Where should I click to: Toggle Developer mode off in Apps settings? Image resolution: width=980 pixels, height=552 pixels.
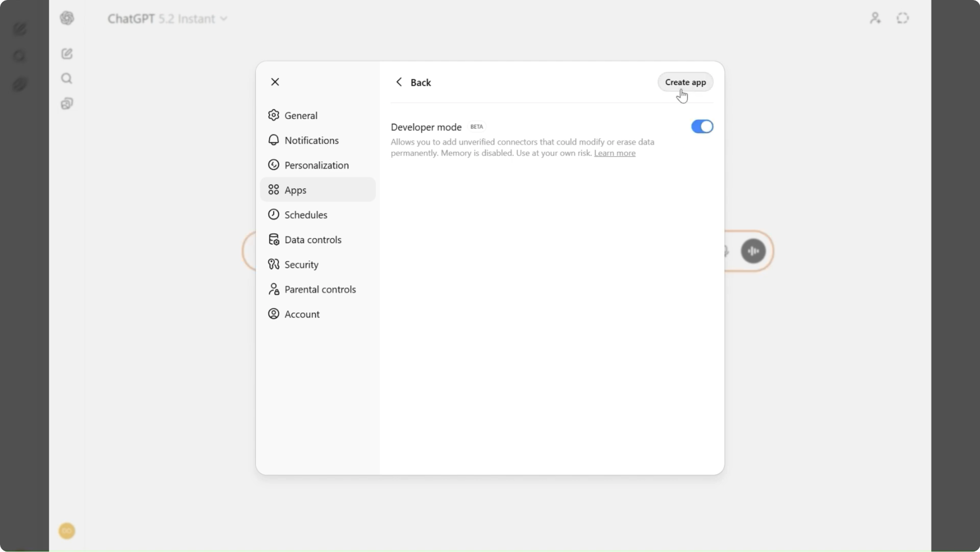click(x=702, y=127)
